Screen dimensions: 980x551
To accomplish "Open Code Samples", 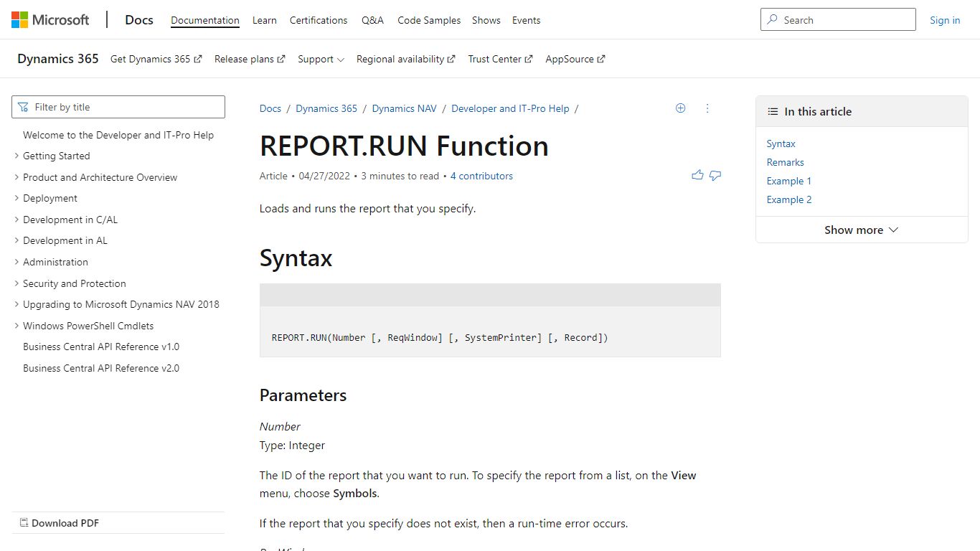I will (429, 20).
